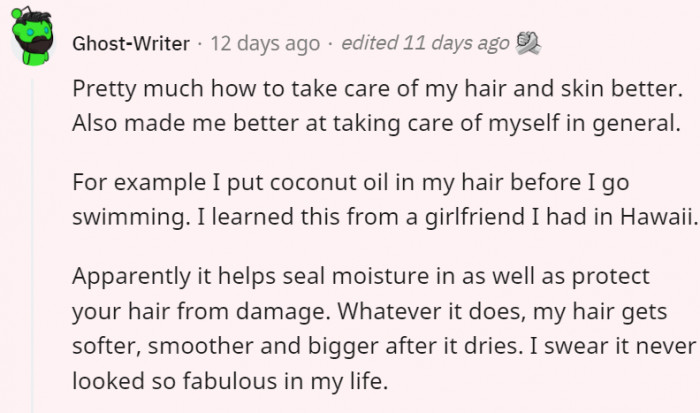Click the line starting "Apparently it helps seal"

coord(361,275)
